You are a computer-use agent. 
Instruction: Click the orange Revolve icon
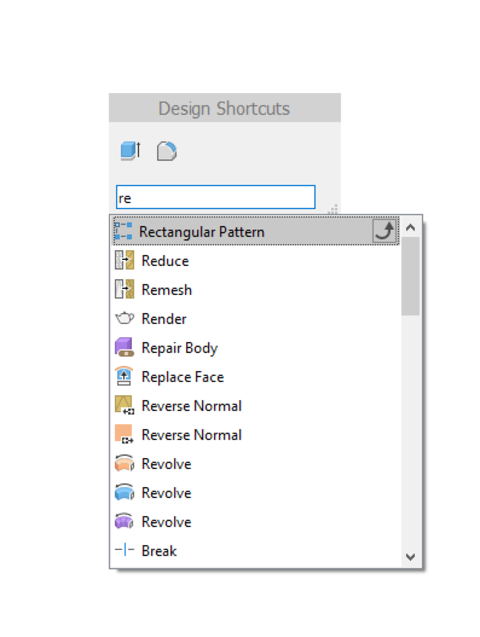(x=124, y=463)
